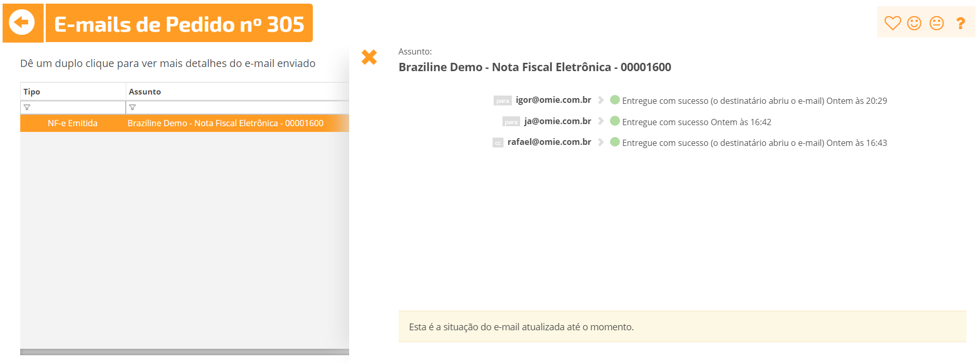Sort by the Assunto column header
Screen dimensions: 980x363
[237, 91]
